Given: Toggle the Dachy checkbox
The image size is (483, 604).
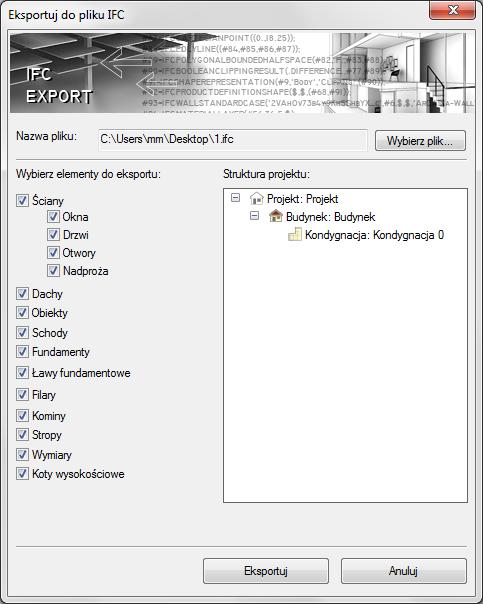Looking at the screenshot, I should 22,294.
